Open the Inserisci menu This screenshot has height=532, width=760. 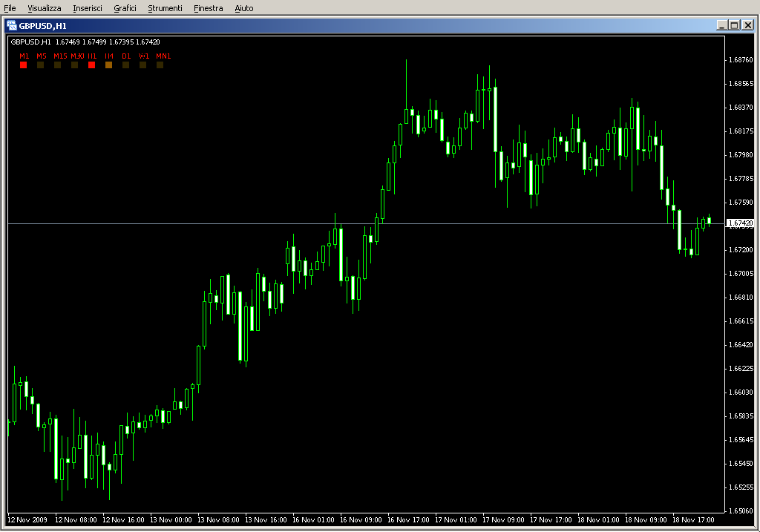coord(88,8)
